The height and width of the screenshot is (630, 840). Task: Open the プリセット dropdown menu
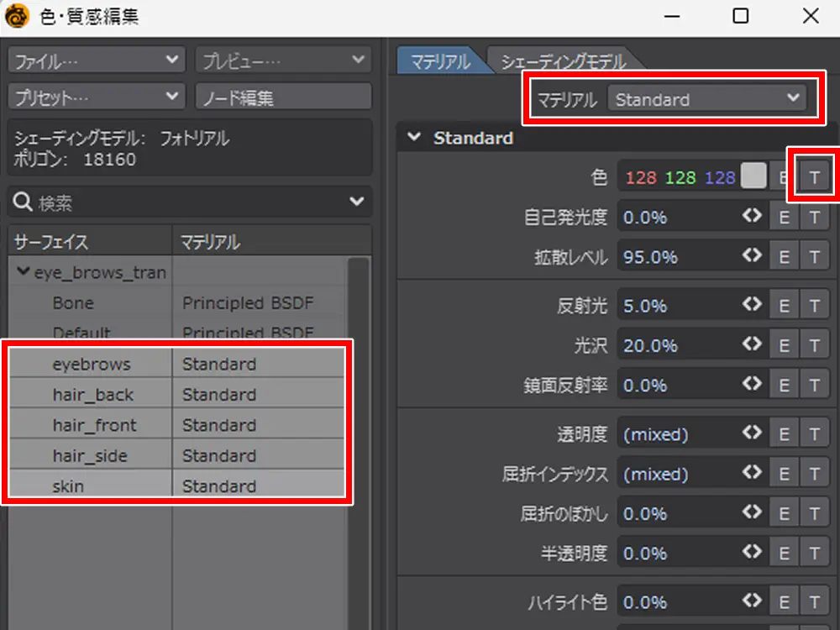[x=96, y=97]
